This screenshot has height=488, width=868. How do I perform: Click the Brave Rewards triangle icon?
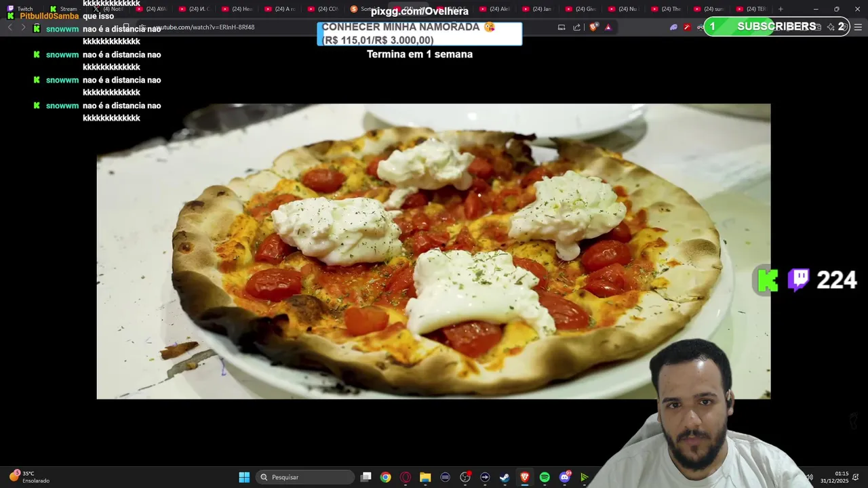pos(608,27)
